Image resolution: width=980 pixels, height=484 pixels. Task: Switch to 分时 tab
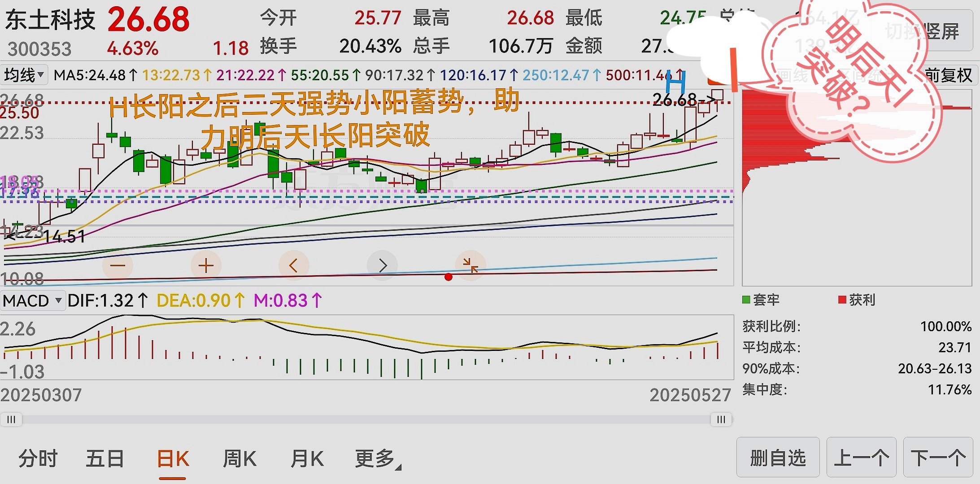coord(38,459)
